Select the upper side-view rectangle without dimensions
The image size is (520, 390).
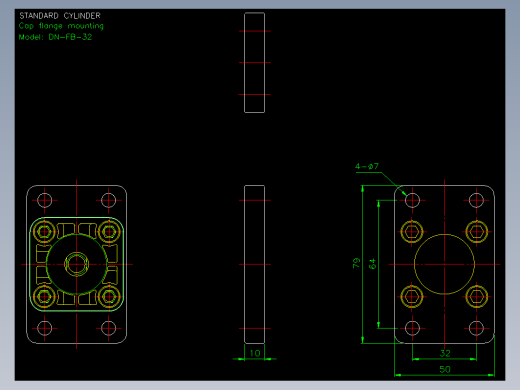click(x=254, y=63)
